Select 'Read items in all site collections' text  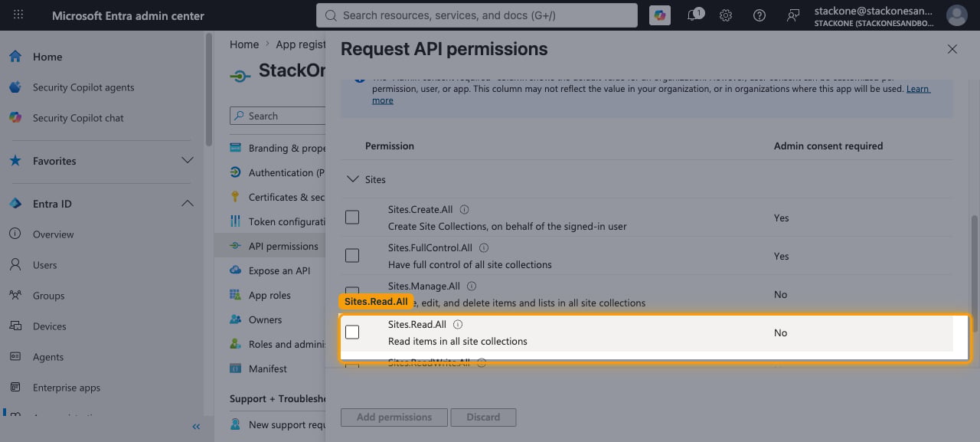coord(458,341)
